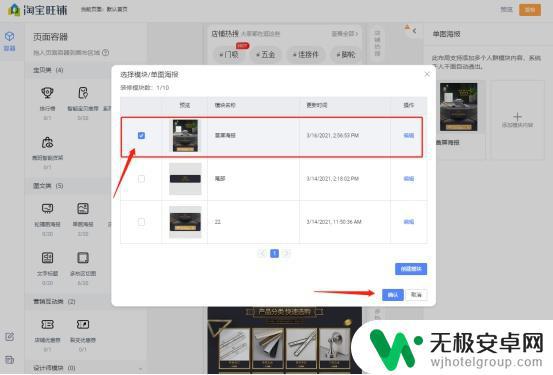Open the row 22 preview thumbnail
The image size is (553, 375).
click(x=185, y=222)
